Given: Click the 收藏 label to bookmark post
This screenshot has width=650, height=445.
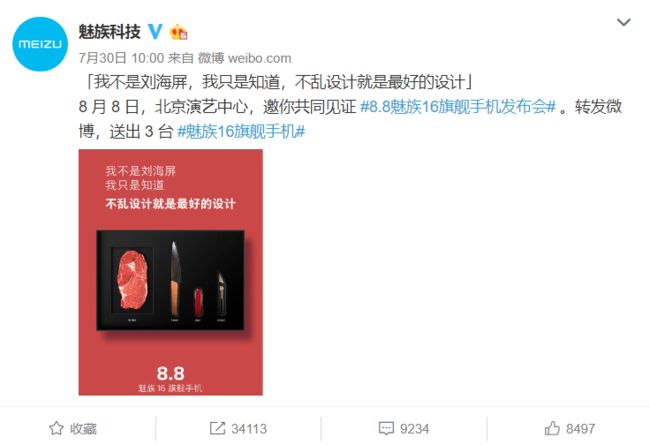Looking at the screenshot, I should pyautogui.click(x=83, y=428).
